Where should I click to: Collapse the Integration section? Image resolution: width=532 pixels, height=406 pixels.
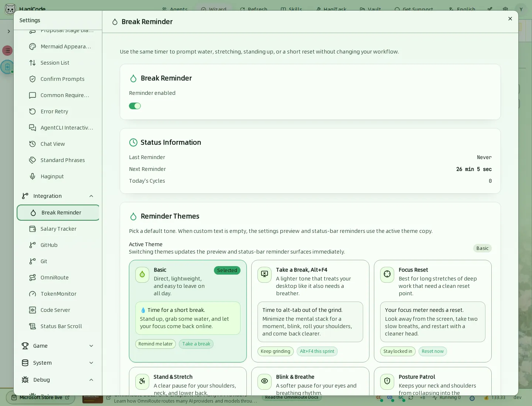coord(58,196)
